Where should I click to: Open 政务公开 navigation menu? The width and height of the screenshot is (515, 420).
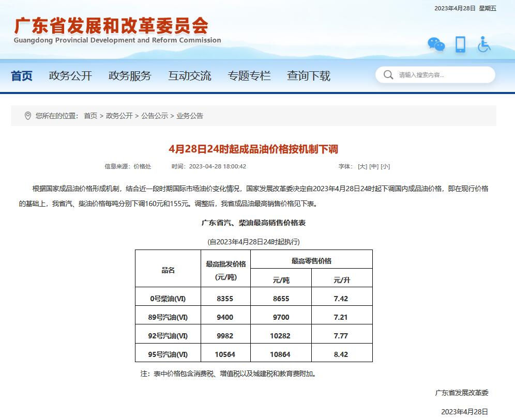click(70, 76)
